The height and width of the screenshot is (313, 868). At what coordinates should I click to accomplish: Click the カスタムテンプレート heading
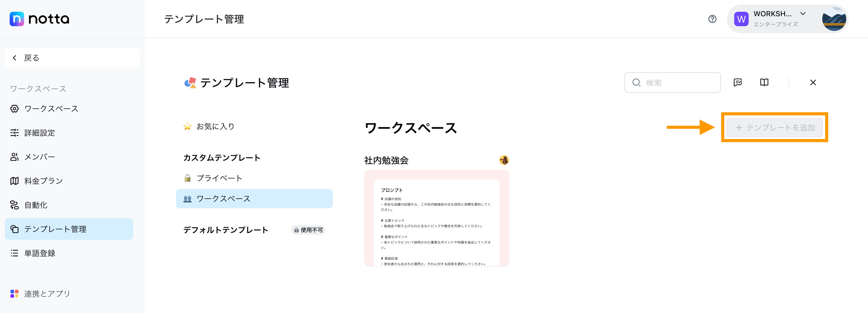point(222,158)
